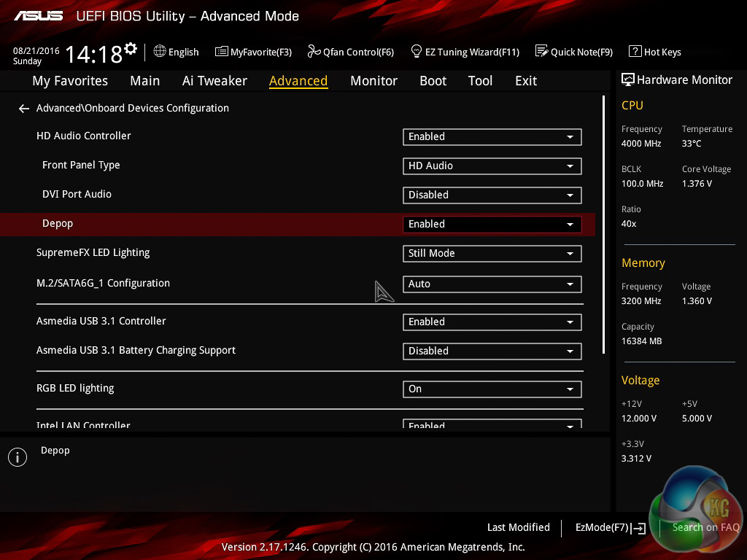Click the Hot Keys question mark icon
This screenshot has width=747, height=560.
click(x=635, y=51)
